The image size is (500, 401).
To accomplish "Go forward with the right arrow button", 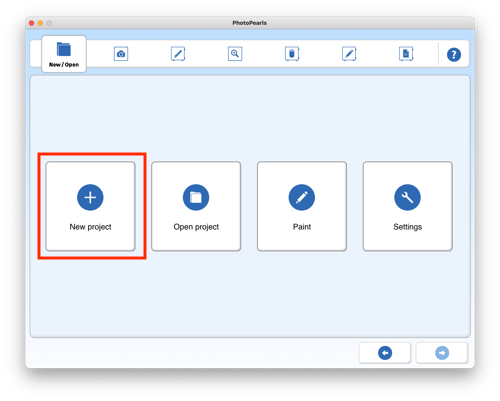I will point(442,353).
